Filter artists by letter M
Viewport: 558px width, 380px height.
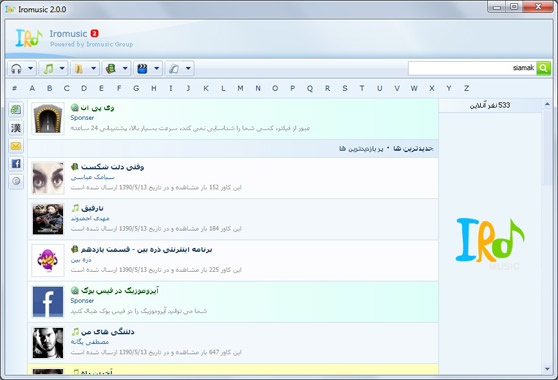point(241,88)
